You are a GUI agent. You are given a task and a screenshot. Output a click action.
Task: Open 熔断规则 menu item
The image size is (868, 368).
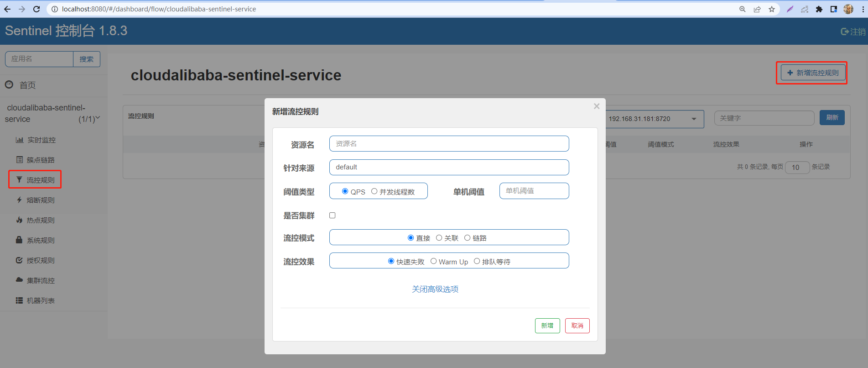(41, 200)
